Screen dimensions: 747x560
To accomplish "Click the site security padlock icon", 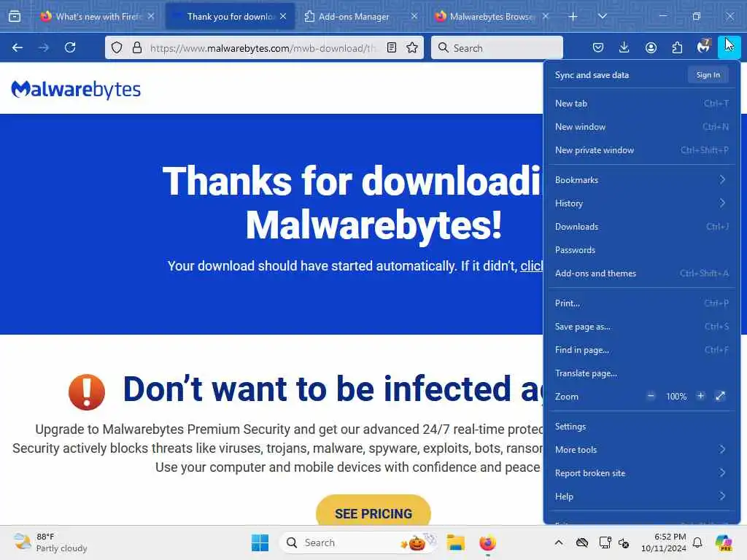I will coord(137,47).
